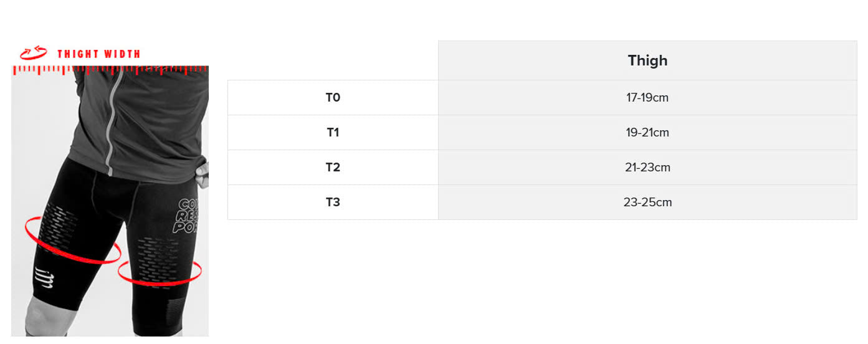868x344 pixels.
Task: Click the "Thigh" column header
Action: [x=647, y=60]
